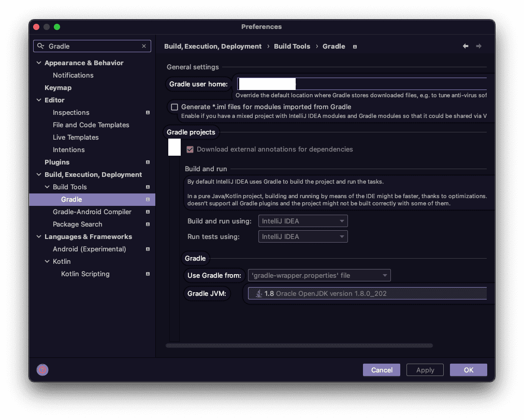Click Build Tools breadcrumb
This screenshot has height=420, width=524.
292,47
